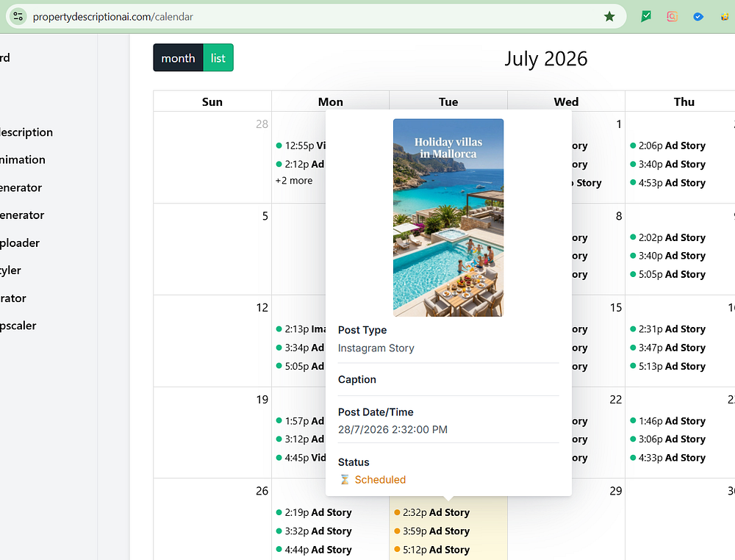735x560 pixels.
Task: Open the green checkmark browser extension
Action: [646, 17]
